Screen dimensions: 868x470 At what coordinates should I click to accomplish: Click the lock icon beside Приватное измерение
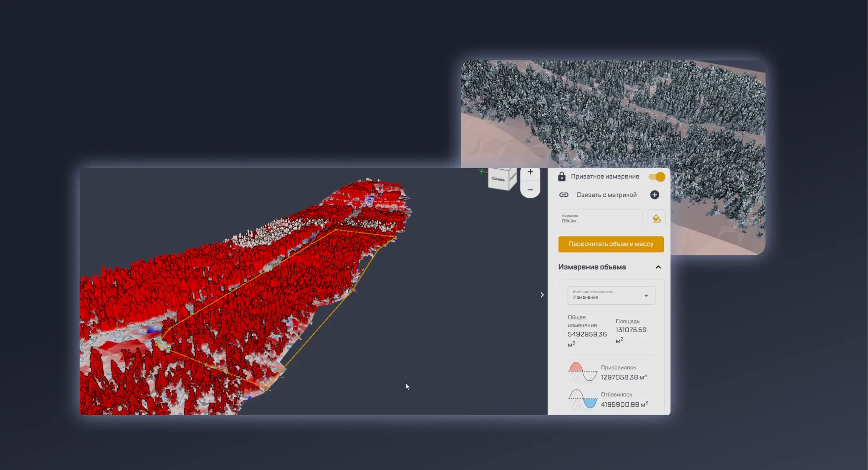coord(561,177)
